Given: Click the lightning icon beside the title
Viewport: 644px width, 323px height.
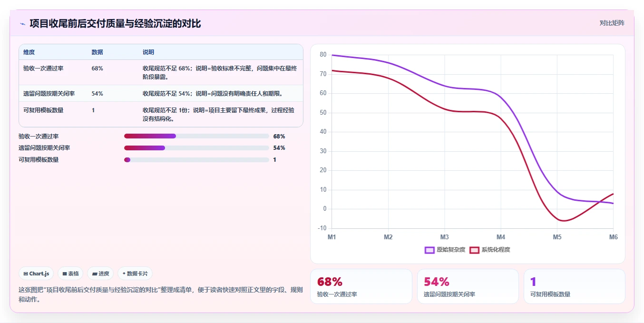Looking at the screenshot, I should (22, 23).
